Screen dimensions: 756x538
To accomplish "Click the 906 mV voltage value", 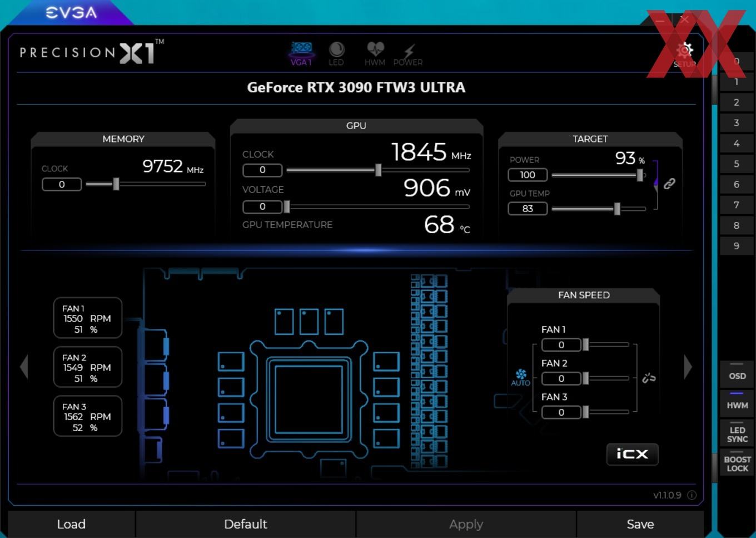I will [437, 188].
